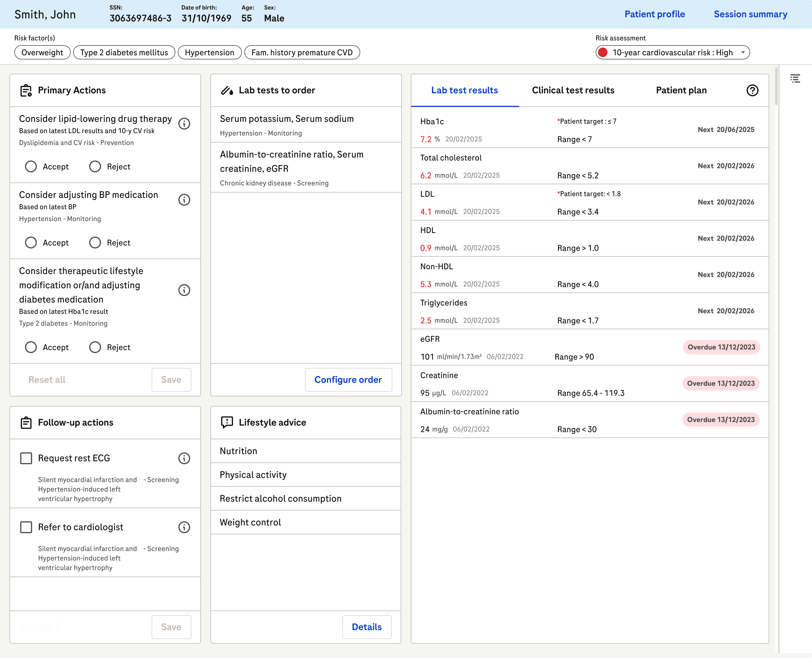This screenshot has width=812, height=658.
Task: Click the Configure order button
Action: pos(348,380)
